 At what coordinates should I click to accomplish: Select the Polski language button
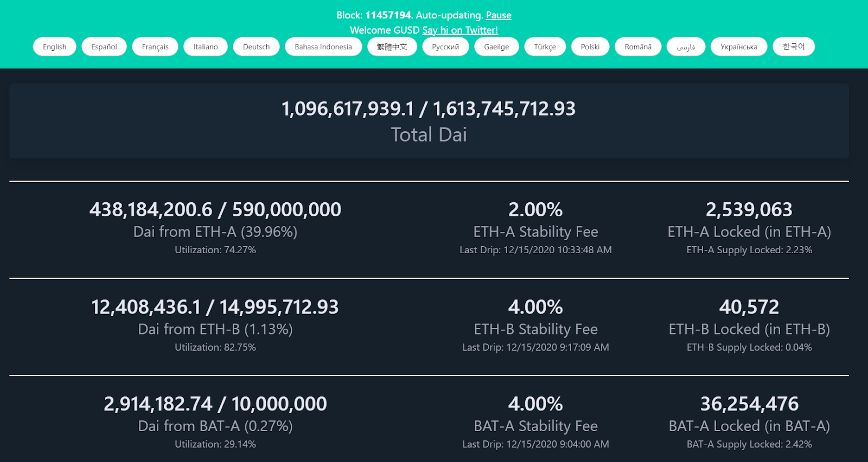(590, 47)
